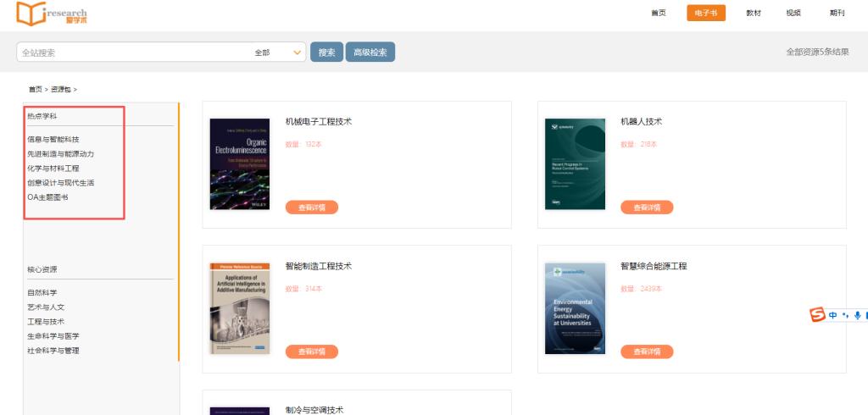Click the 数量 132本 text
The height and width of the screenshot is (415, 868).
pyautogui.click(x=303, y=145)
